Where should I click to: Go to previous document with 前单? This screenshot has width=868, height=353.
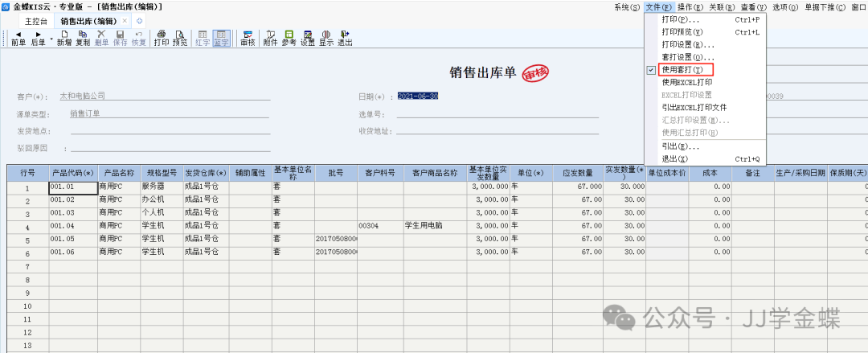pos(18,38)
